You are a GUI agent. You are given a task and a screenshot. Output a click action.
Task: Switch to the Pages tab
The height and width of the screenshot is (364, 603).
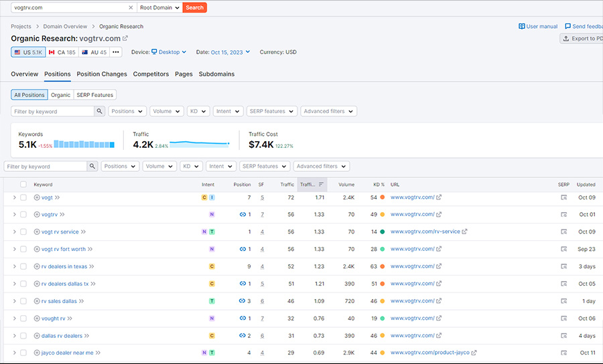(184, 74)
